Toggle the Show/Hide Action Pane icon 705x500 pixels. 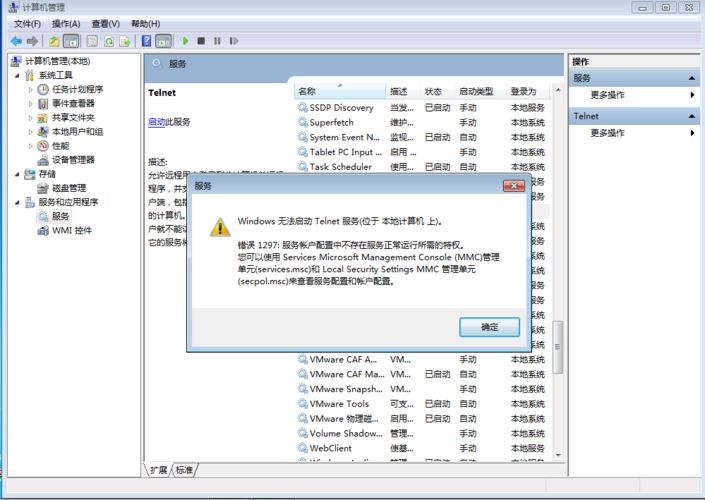coord(164,41)
